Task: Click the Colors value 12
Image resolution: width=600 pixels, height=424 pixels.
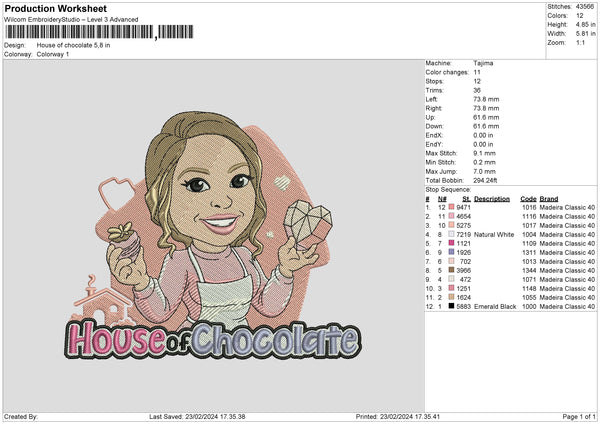Action: (580, 16)
